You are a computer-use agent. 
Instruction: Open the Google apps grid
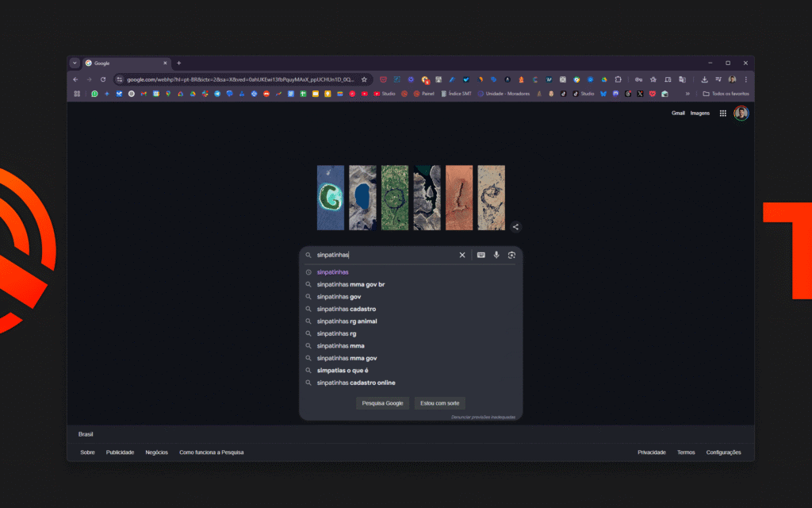point(722,114)
